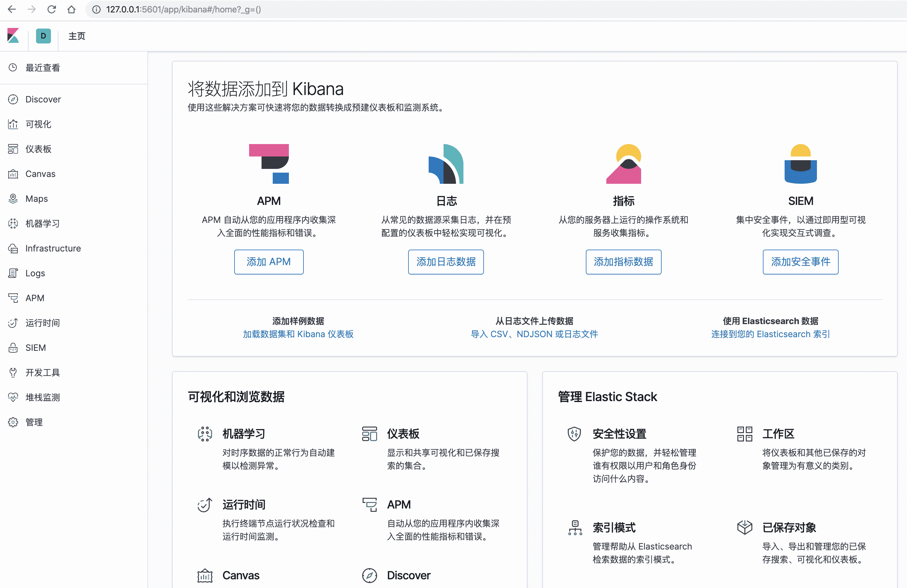Open Discover title in visualize card

[x=408, y=575]
